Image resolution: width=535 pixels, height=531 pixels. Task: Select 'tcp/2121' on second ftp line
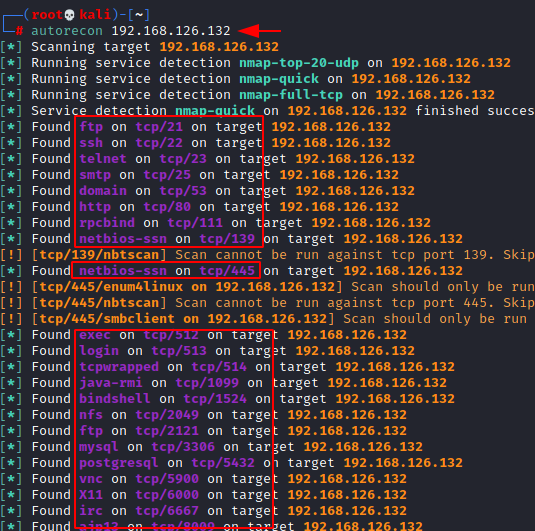coord(167,431)
